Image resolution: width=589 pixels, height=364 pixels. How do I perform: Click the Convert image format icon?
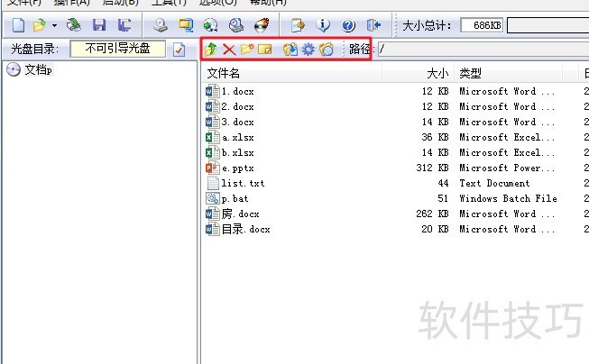210,25
